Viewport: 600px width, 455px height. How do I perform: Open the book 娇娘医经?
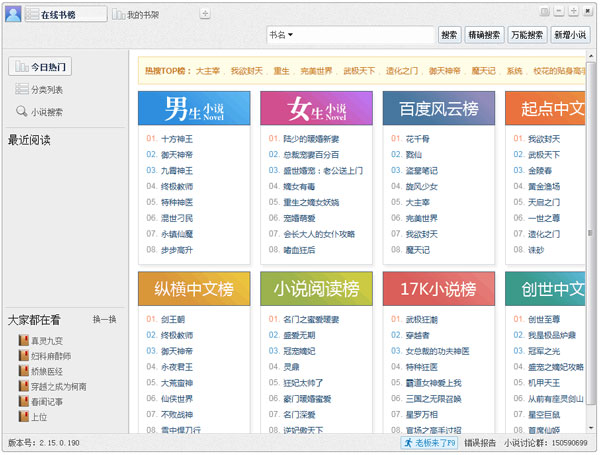pyautogui.click(x=41, y=372)
